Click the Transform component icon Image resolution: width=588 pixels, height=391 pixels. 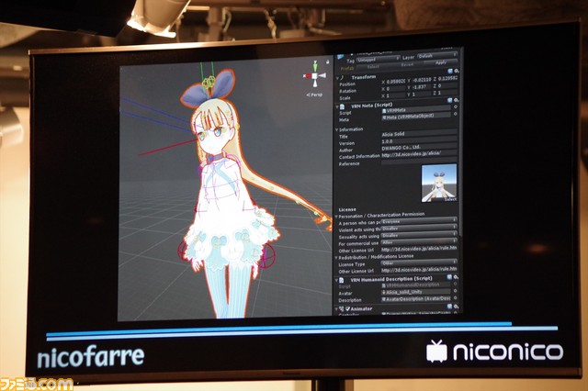pyautogui.click(x=342, y=78)
